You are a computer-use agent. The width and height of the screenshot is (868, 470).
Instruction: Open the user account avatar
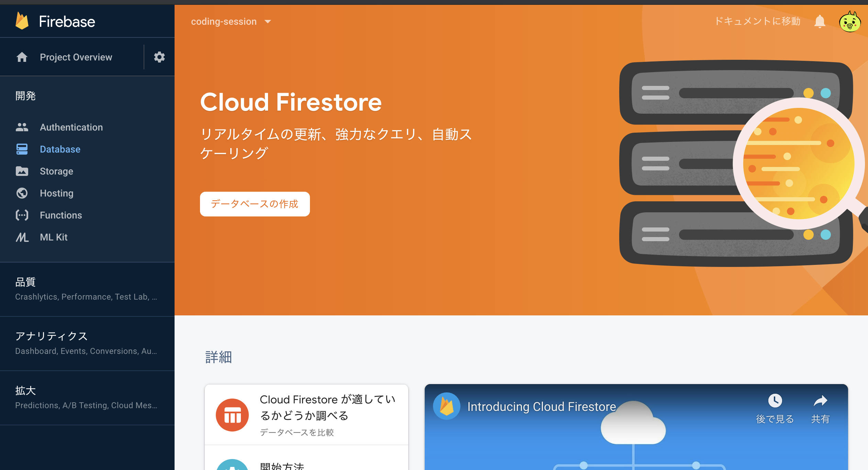[x=850, y=22]
